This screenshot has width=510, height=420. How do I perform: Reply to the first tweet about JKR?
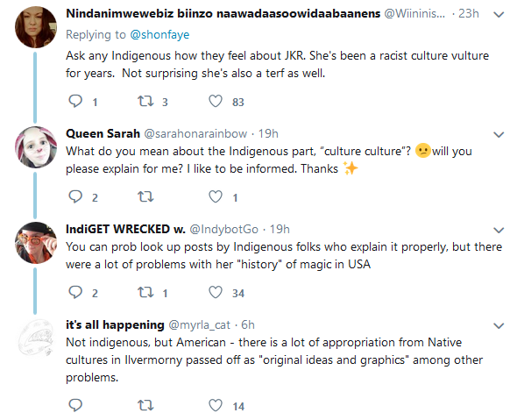75,101
